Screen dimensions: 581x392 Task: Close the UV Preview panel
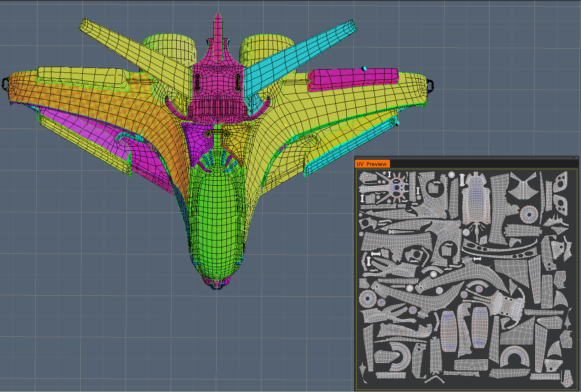pos(577,158)
